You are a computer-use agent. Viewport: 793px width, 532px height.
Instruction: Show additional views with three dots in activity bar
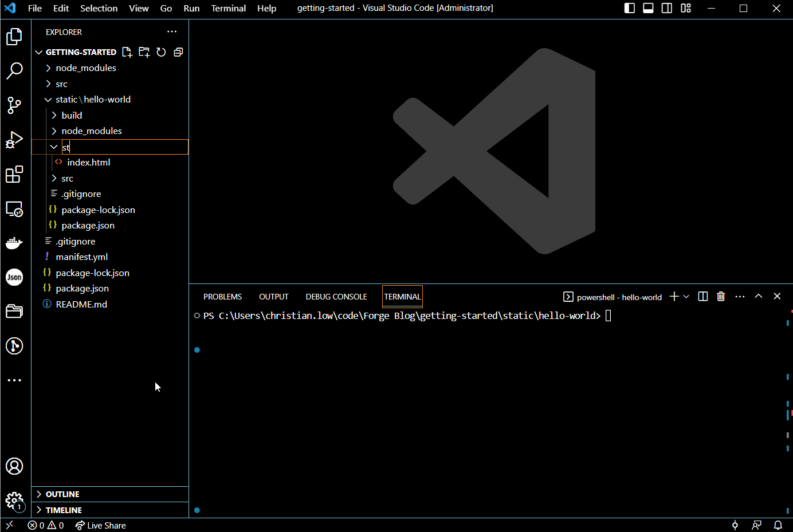tap(14, 380)
